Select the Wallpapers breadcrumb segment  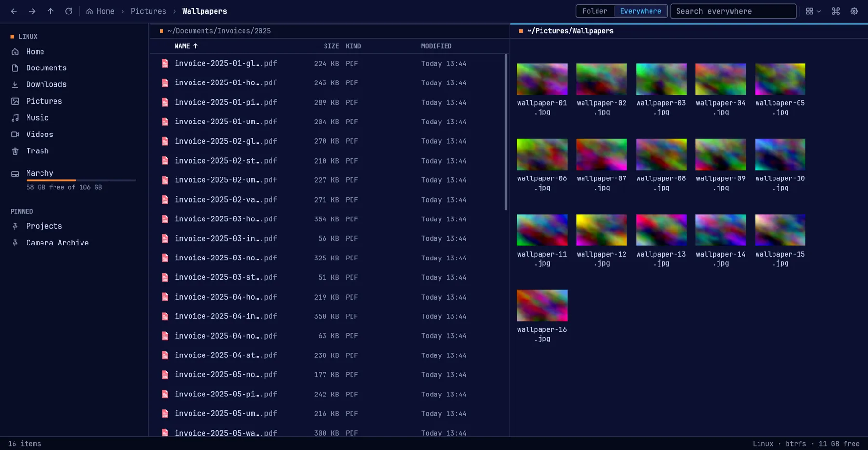204,11
